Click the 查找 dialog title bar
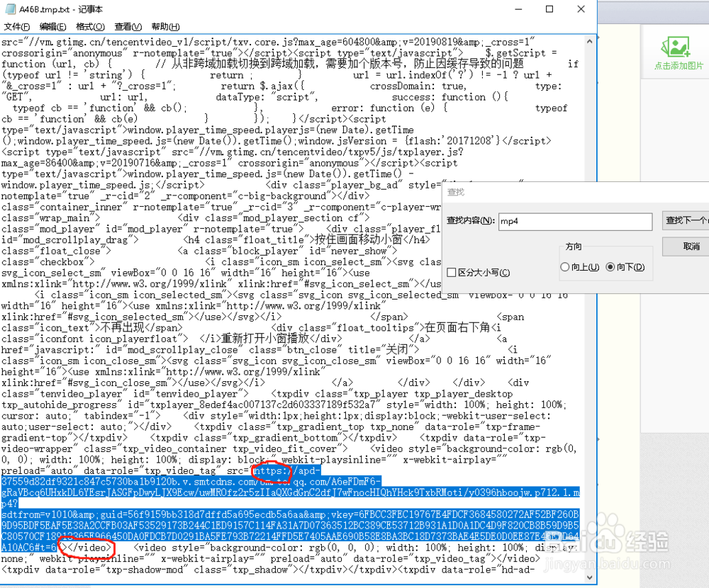The height and width of the screenshot is (588, 709). (575, 193)
